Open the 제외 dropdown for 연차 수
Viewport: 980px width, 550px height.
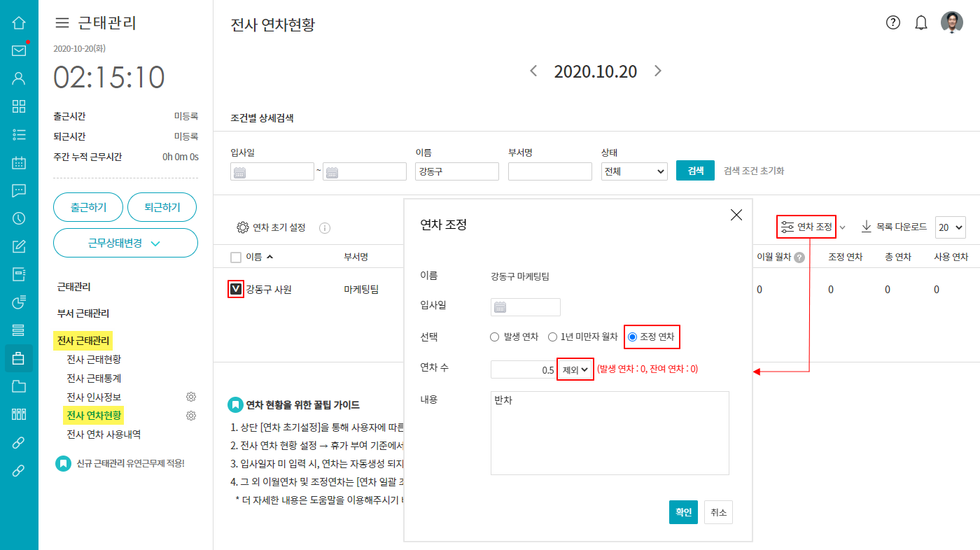click(575, 369)
